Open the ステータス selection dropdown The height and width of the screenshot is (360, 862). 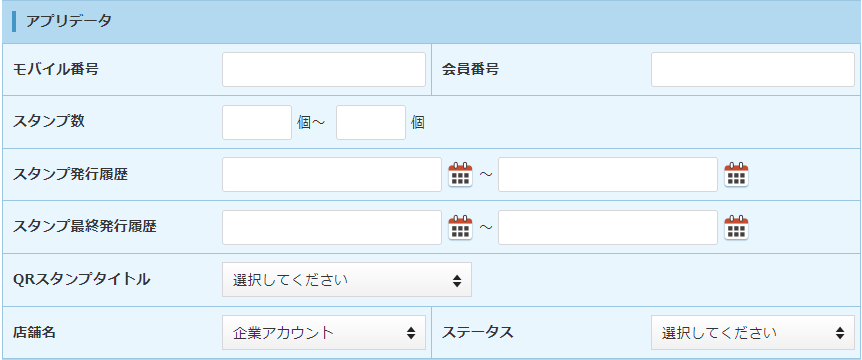coord(753,333)
